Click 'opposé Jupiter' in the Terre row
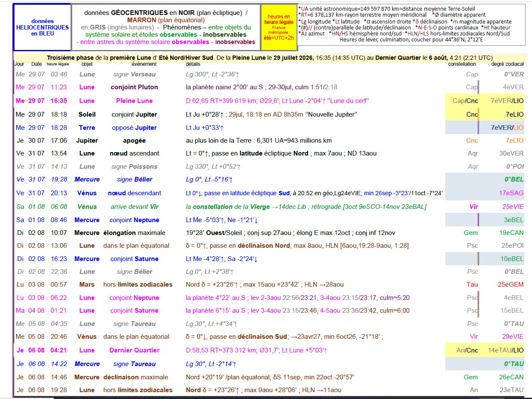Viewport: 532px width, 399px height. [x=134, y=128]
